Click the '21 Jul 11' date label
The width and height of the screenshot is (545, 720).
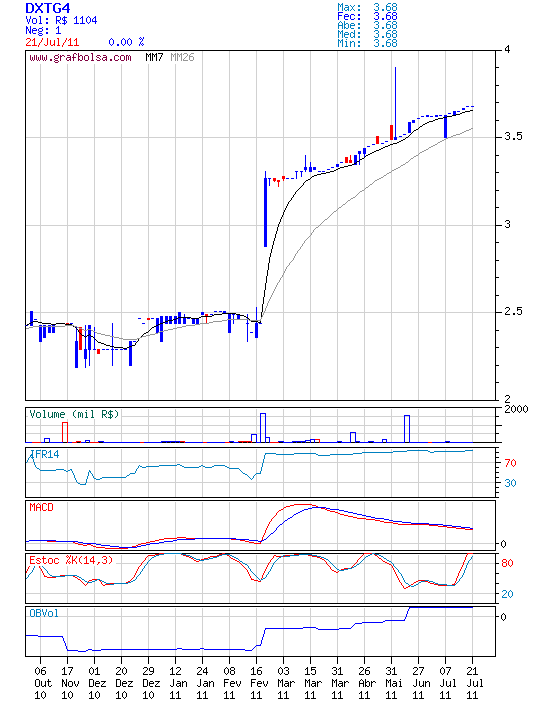point(475,683)
